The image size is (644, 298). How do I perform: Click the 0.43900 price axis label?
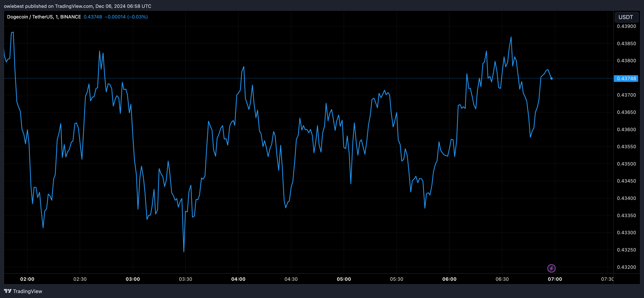(626, 26)
